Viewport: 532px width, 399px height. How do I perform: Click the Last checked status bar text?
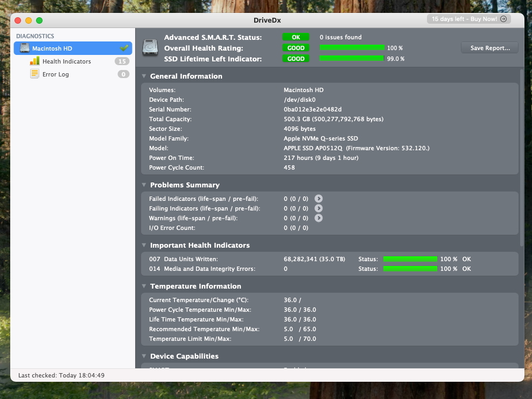coord(61,375)
